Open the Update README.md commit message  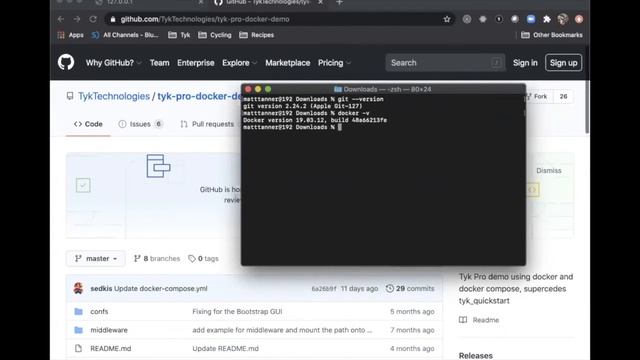point(225,349)
